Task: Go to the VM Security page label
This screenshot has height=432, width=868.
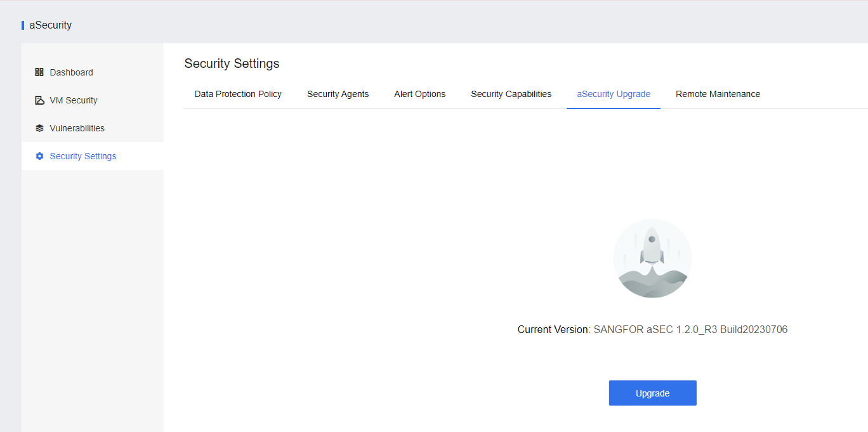Action: (x=74, y=100)
